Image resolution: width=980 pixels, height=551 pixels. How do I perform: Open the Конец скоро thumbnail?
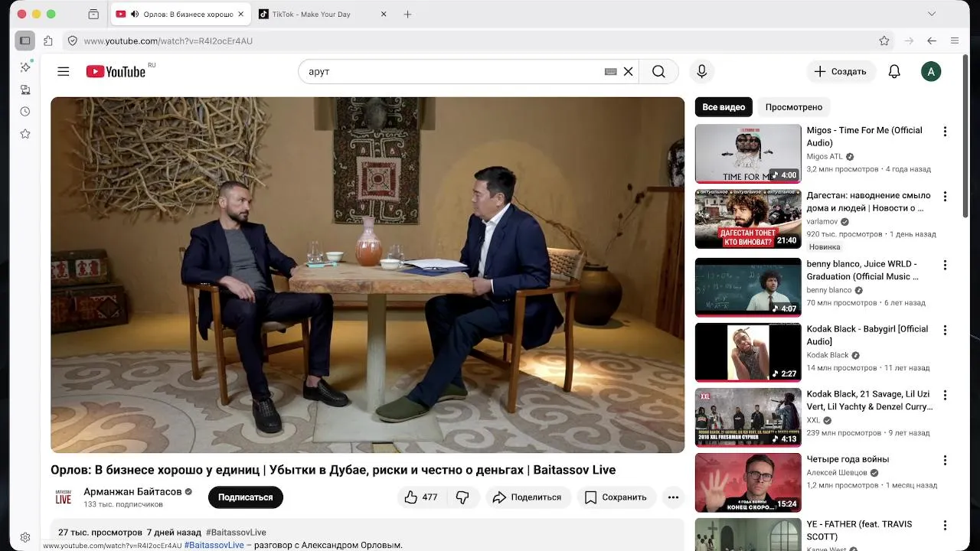point(748,483)
